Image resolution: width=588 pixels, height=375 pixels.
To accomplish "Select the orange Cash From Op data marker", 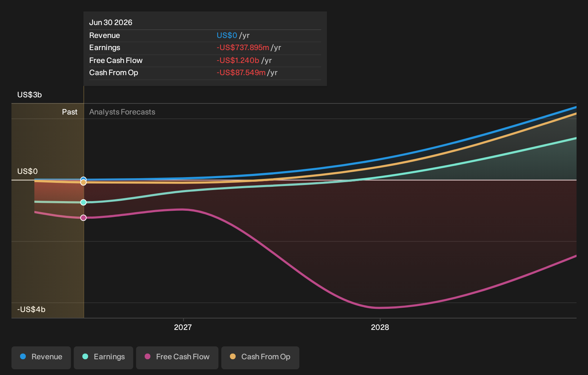I will click(x=83, y=182).
